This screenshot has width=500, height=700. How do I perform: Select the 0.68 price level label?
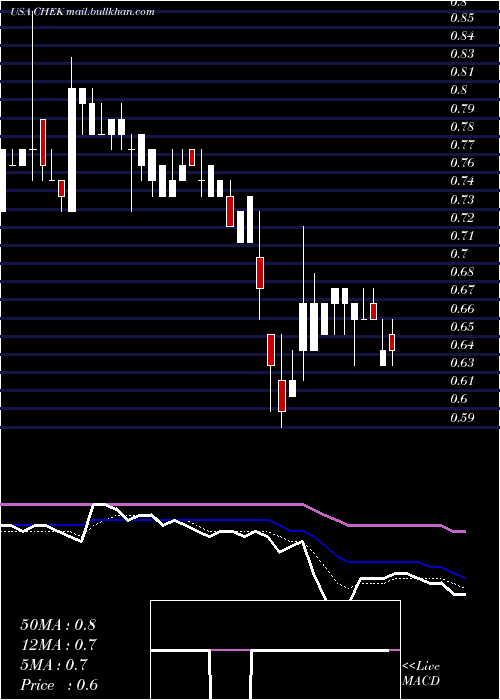(461, 272)
